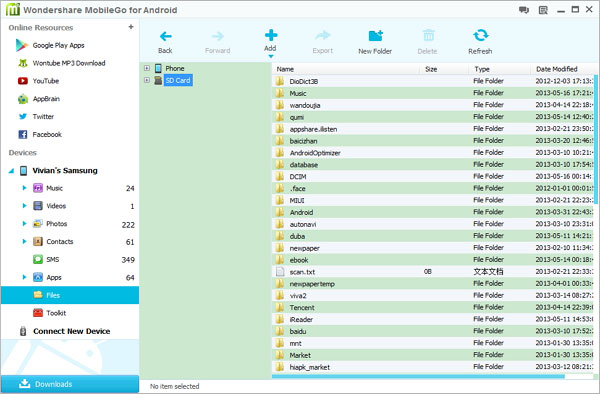Select the appshare.ilisten folder

pos(433,129)
